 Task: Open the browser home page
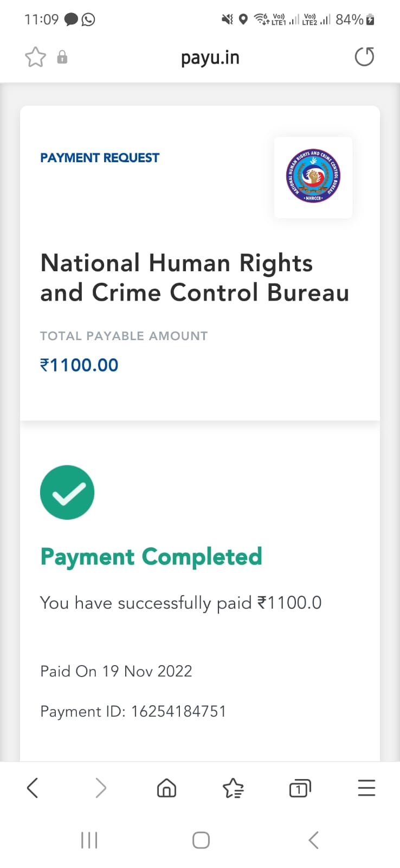166,788
